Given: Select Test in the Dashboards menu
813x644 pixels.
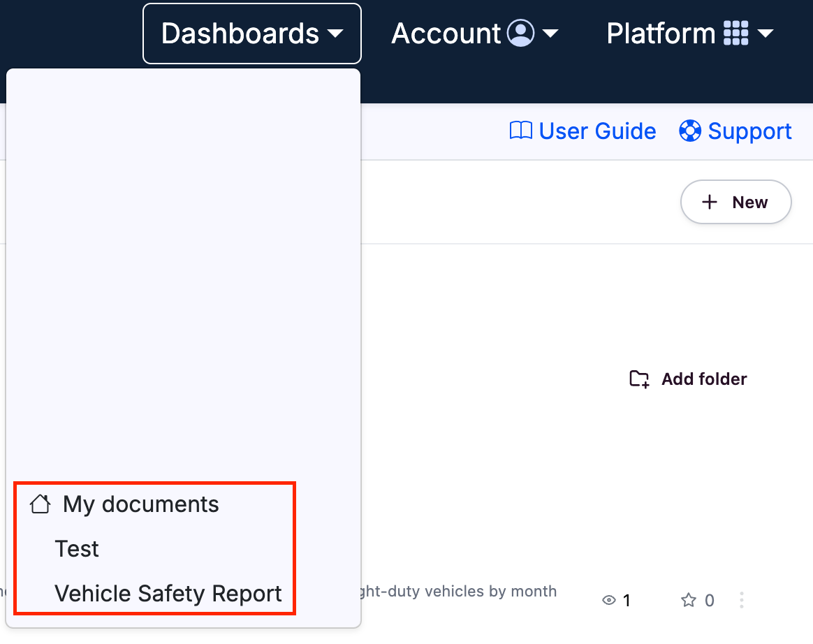Looking at the screenshot, I should pos(77,548).
